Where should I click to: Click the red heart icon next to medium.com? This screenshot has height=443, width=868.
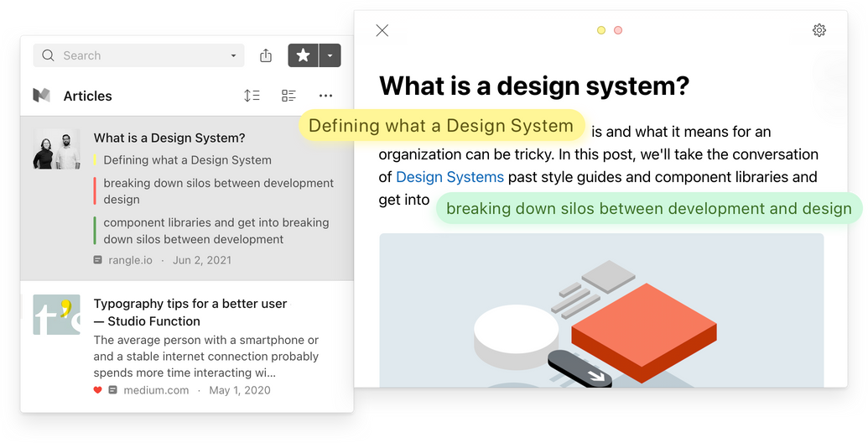[98, 390]
